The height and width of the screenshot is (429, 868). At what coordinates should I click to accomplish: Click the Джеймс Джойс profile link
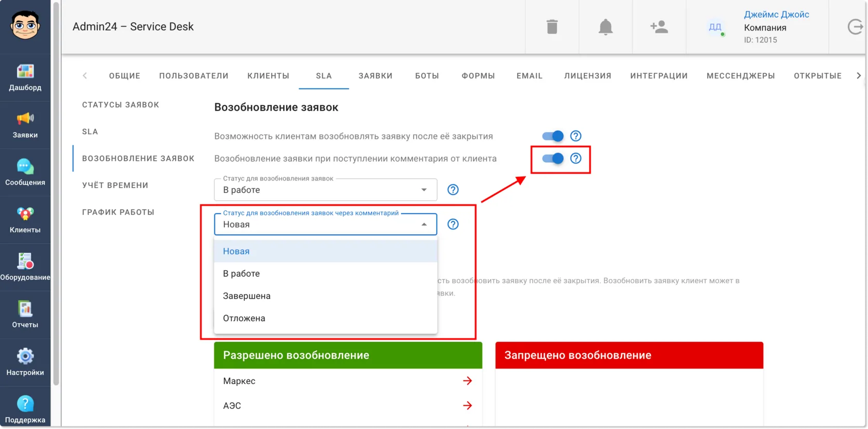(x=777, y=14)
